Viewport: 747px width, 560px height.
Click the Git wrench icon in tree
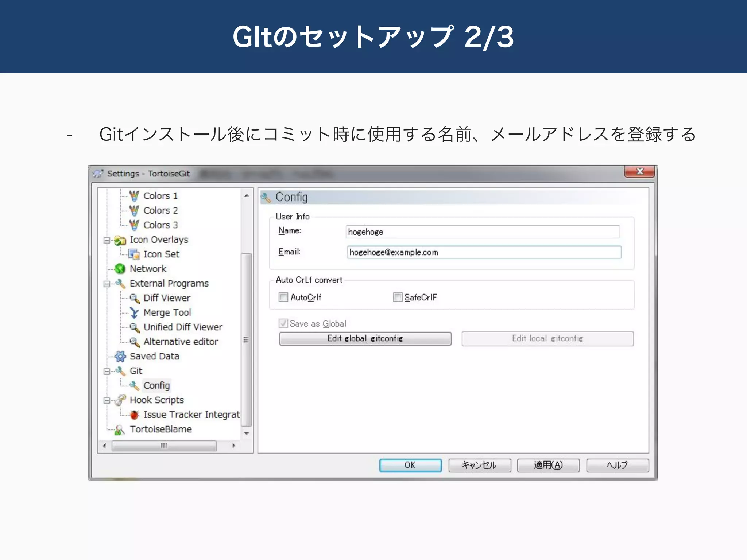[120, 371]
